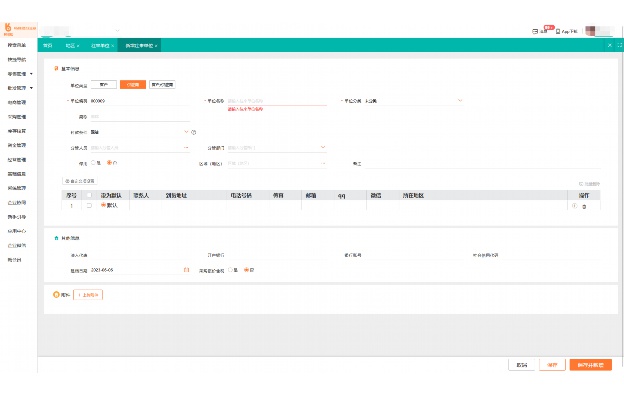Screen dimensions: 624x395
Task: Click the App下载 phone icon
Action: (x=558, y=31)
